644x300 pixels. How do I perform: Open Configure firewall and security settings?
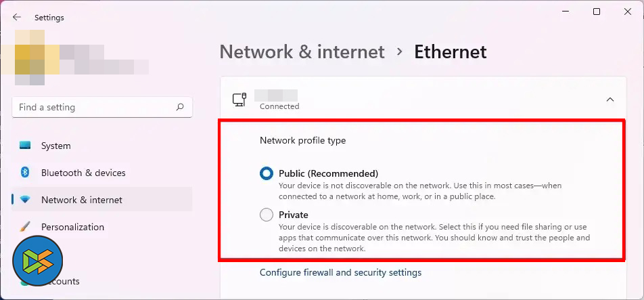click(x=340, y=272)
